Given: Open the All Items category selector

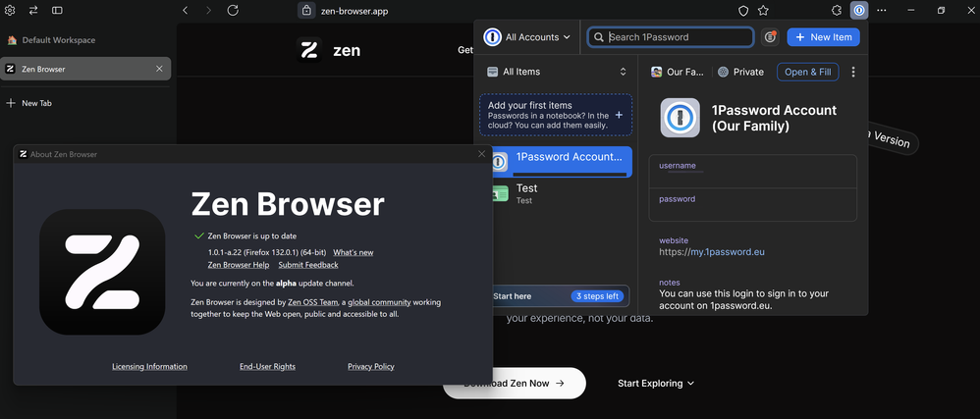Looking at the screenshot, I should click(x=556, y=72).
